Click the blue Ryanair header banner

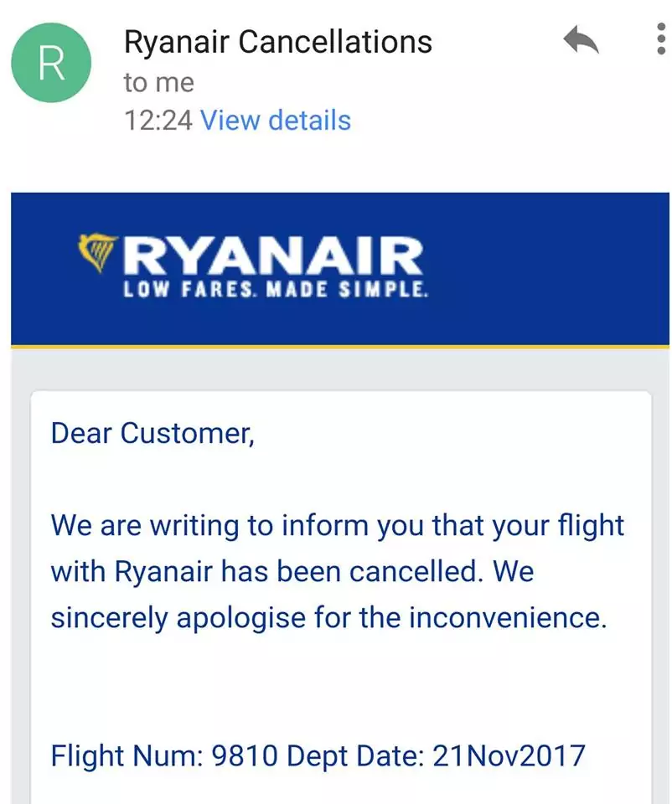coord(340,269)
